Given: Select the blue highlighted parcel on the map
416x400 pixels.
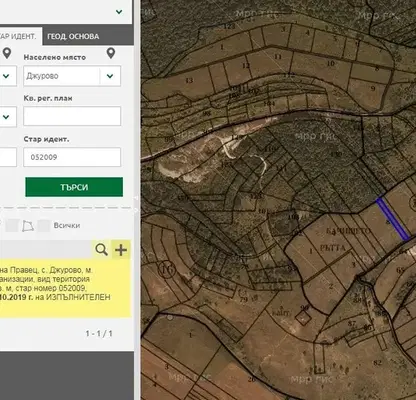Looking at the screenshot, I should (393, 219).
